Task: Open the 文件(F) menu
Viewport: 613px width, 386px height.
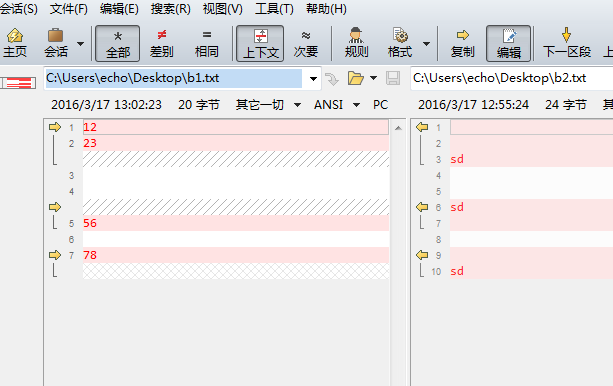Action: click(68, 9)
